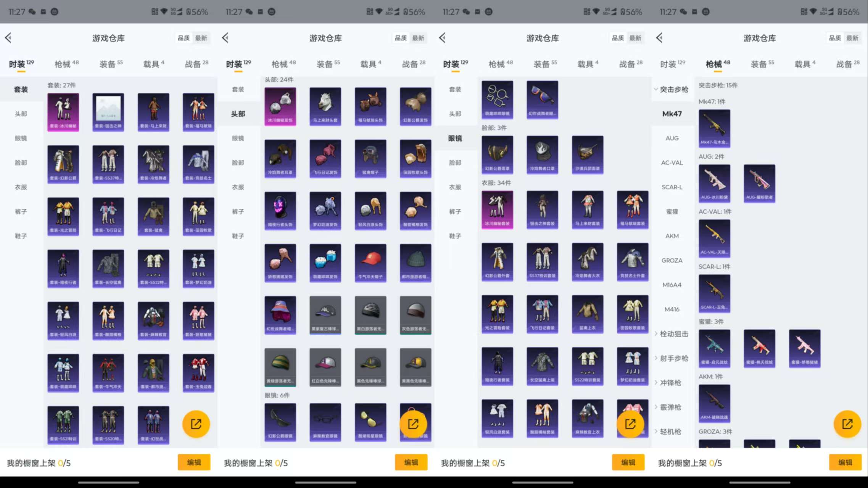Open the orange share showcase floating button
Screen dimensions: 868x488
click(196, 424)
